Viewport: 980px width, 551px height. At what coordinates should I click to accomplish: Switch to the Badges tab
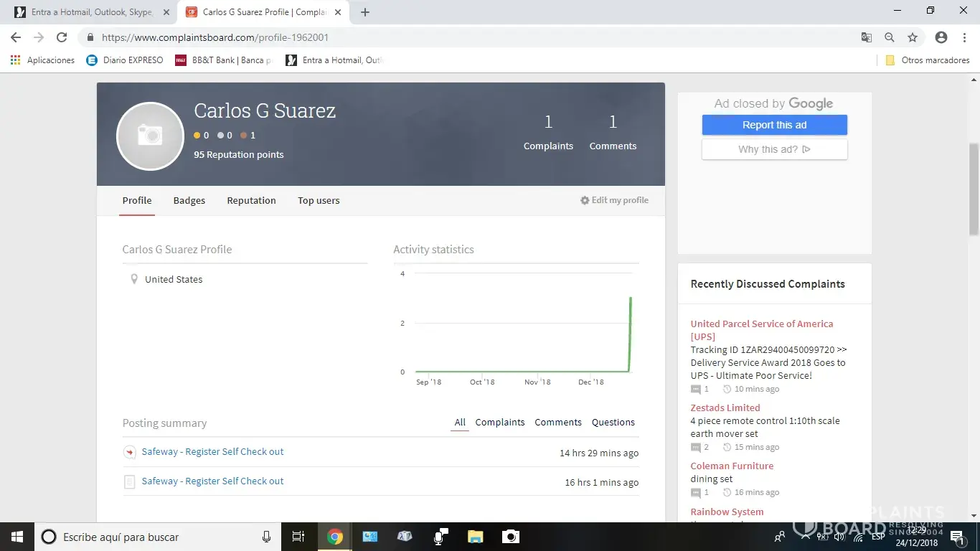[189, 201]
